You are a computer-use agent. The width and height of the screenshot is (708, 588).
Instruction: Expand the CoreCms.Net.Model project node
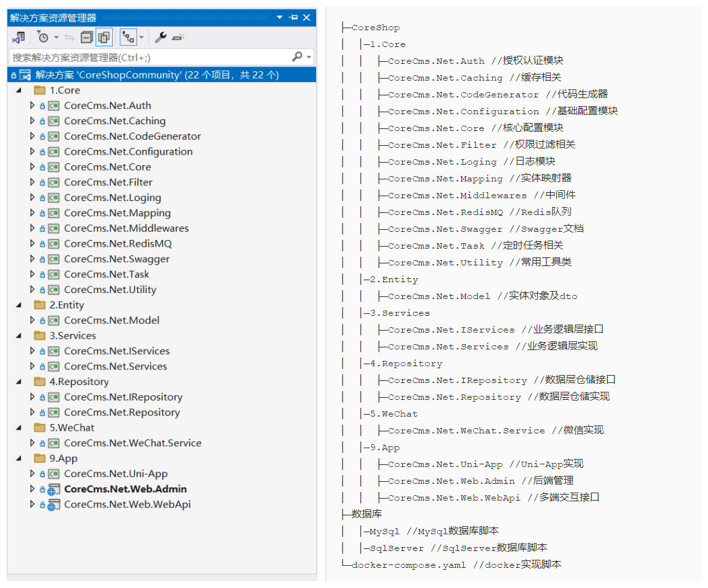tap(32, 320)
